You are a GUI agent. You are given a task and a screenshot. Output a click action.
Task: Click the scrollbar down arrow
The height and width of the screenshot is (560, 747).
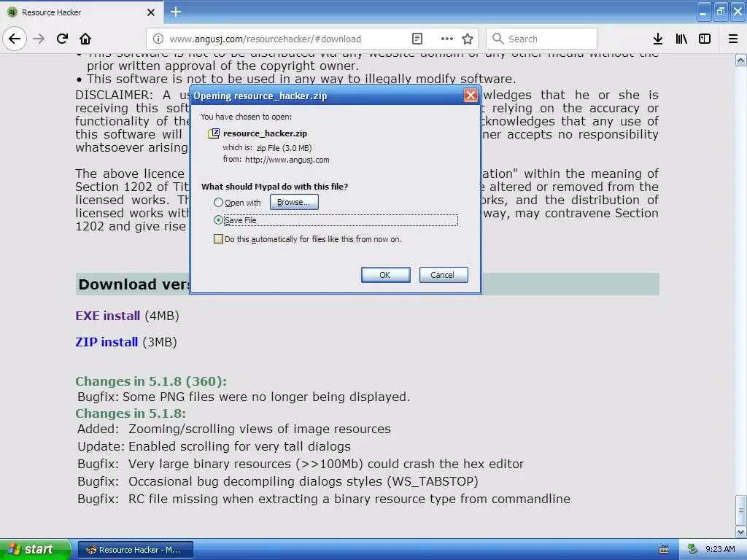point(741,532)
